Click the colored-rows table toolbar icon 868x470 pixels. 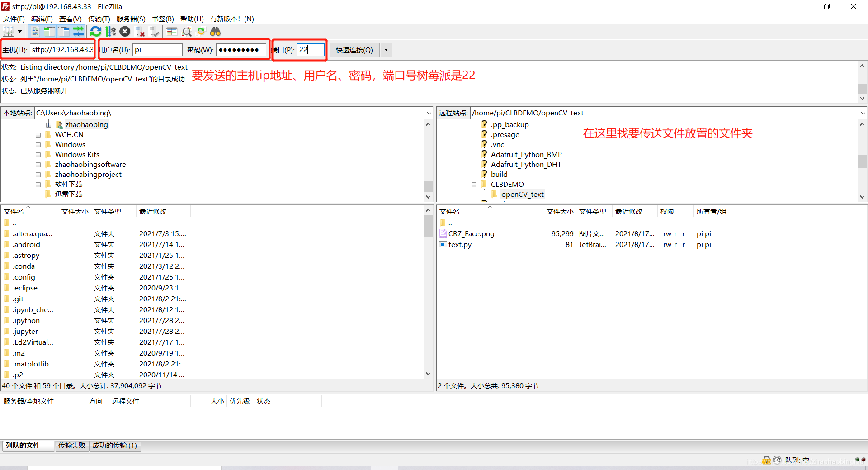[x=172, y=32]
